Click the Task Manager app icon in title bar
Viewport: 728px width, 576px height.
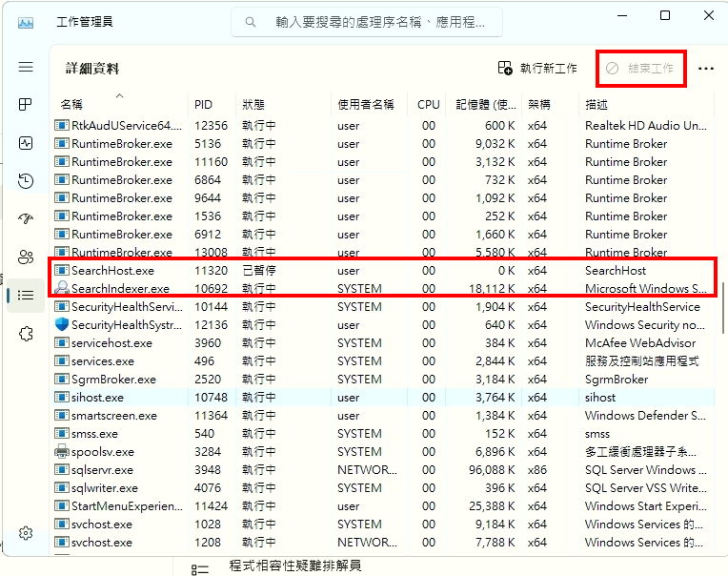click(x=26, y=22)
